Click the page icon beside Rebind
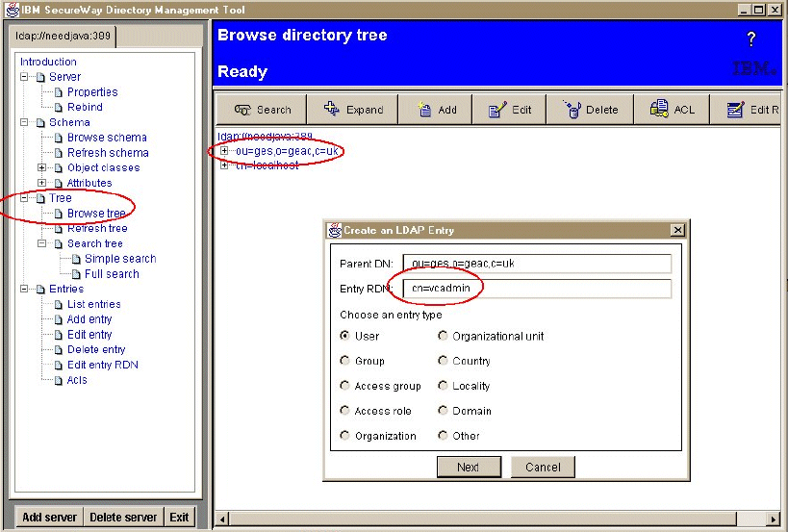 [59, 108]
